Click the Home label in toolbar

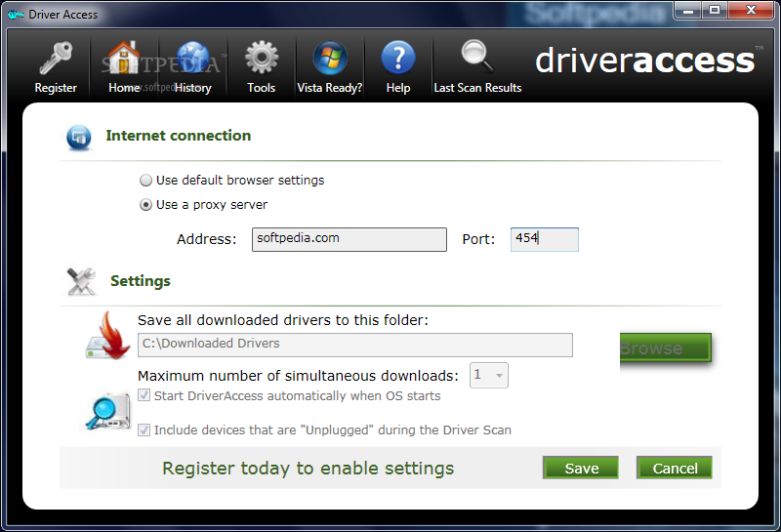pos(124,88)
